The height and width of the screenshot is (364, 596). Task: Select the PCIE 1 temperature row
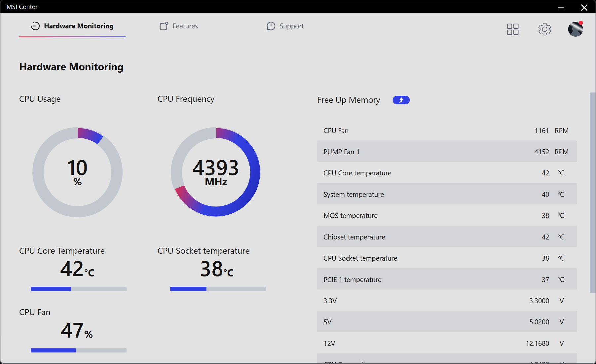[x=447, y=279]
